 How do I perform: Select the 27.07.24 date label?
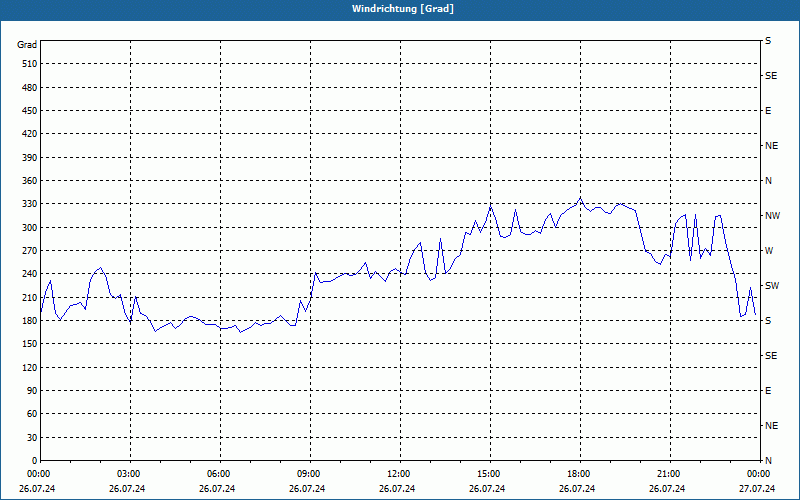tap(757, 489)
